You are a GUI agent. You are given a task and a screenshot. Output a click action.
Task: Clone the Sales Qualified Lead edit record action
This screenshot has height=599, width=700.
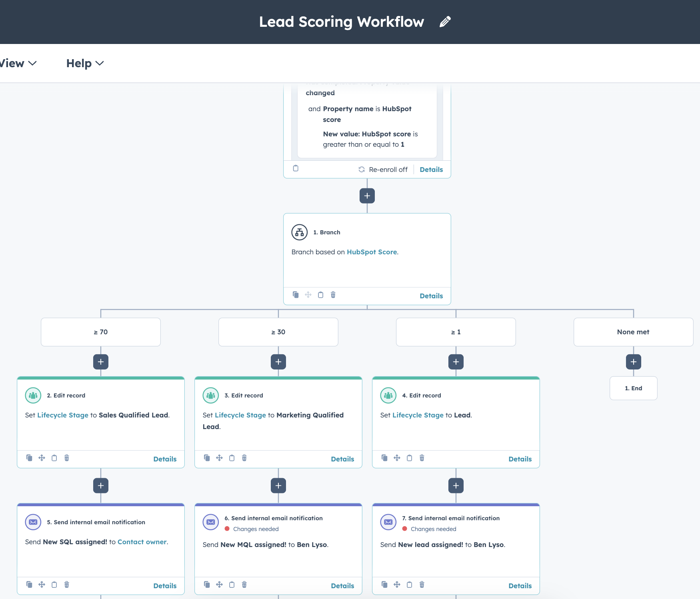point(29,458)
